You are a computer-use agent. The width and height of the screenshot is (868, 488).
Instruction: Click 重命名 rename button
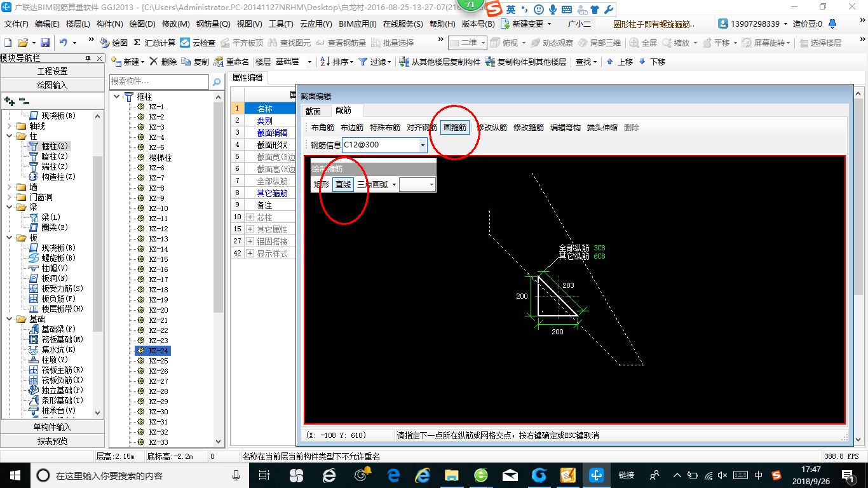(x=231, y=62)
